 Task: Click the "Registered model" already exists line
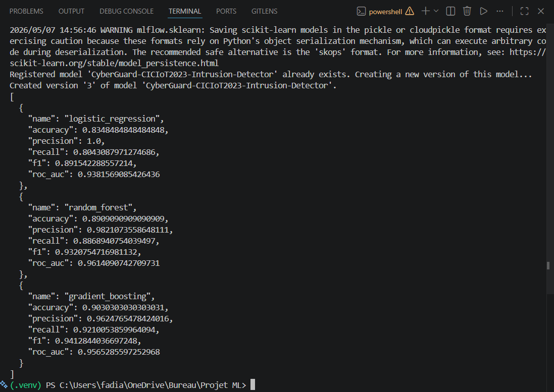271,75
